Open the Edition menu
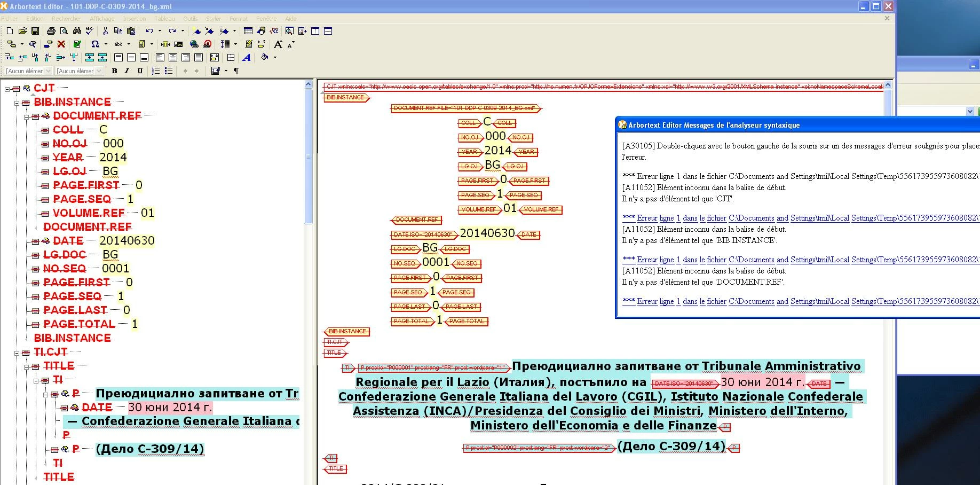The width and height of the screenshot is (980, 485). pyautogui.click(x=35, y=19)
